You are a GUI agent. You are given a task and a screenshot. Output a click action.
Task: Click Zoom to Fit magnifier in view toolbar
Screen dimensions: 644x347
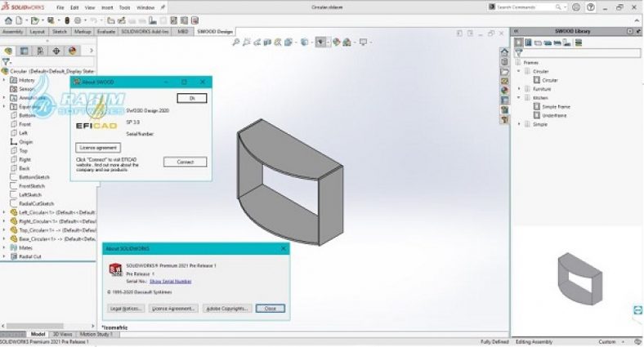tap(235, 42)
